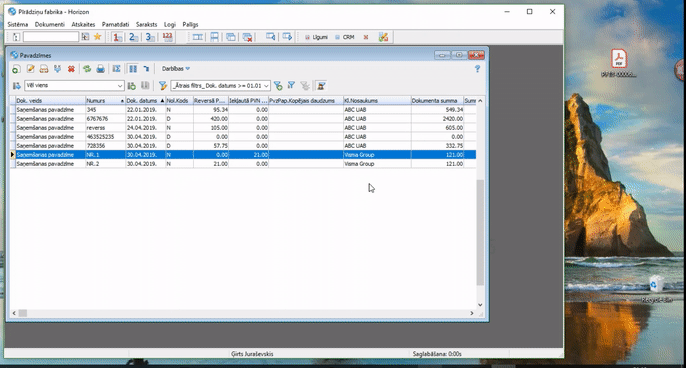
Task: Sort by the Numurs column header
Action: 105,101
